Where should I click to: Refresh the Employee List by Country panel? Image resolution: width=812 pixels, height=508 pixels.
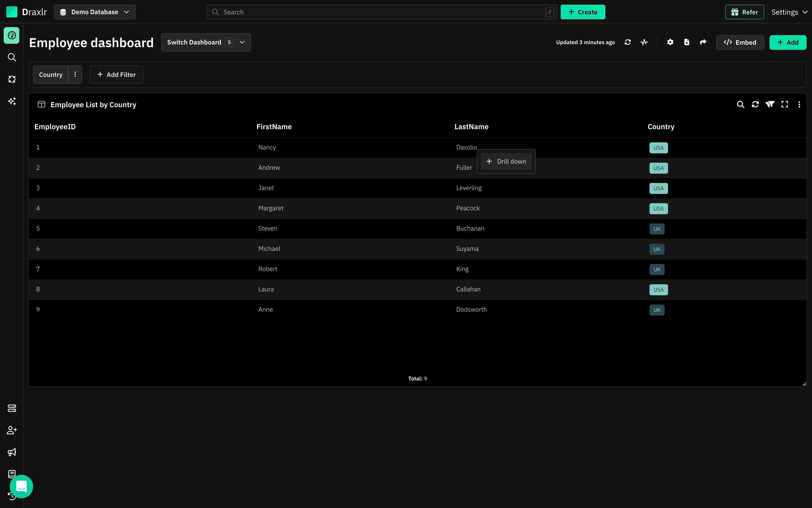755,105
